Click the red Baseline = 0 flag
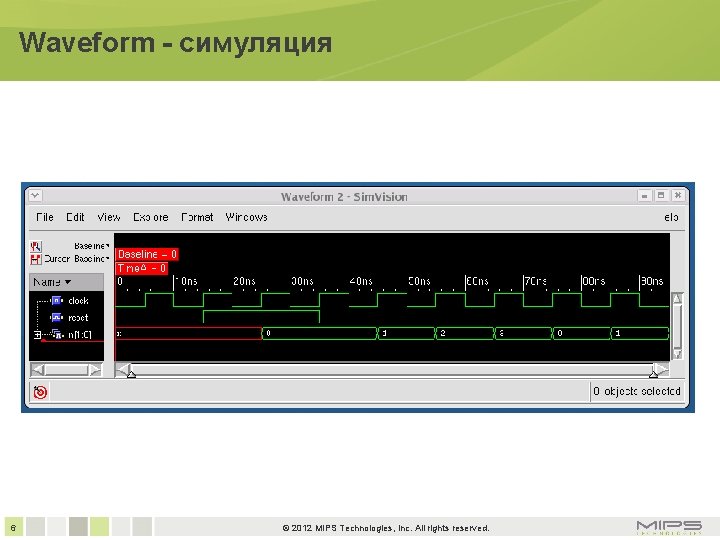This screenshot has width=720, height=540. tap(147, 254)
